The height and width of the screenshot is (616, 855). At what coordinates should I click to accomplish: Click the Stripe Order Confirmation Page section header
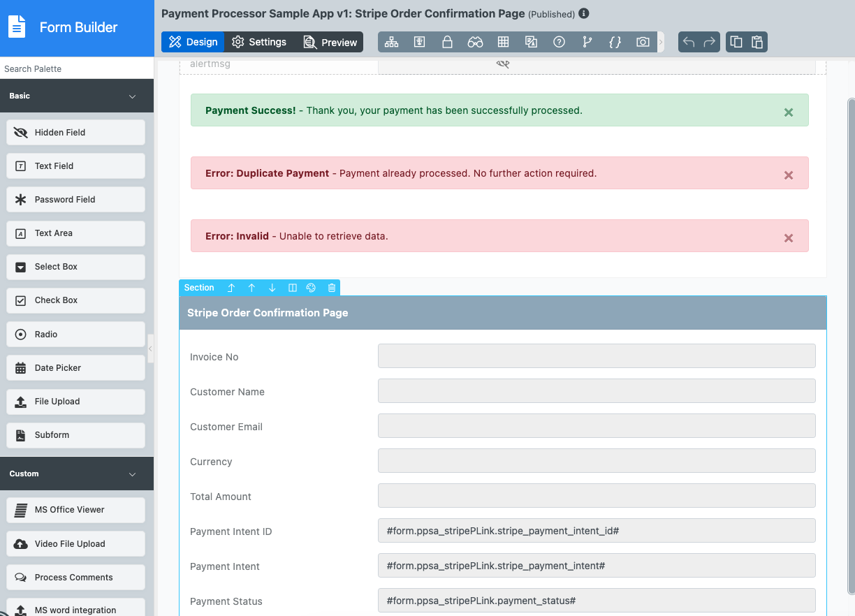503,312
